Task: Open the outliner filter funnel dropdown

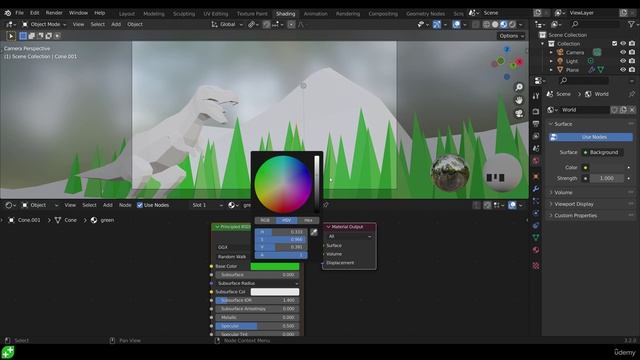Action: pos(632,24)
